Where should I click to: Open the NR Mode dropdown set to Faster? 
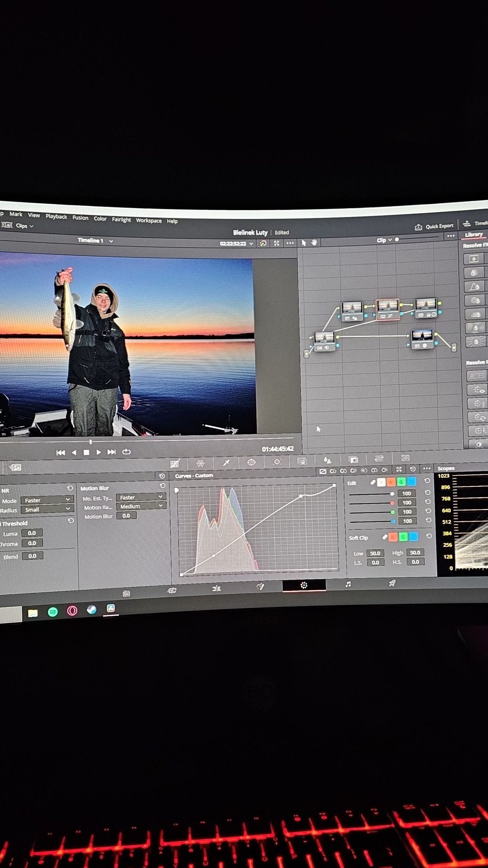coord(47,500)
